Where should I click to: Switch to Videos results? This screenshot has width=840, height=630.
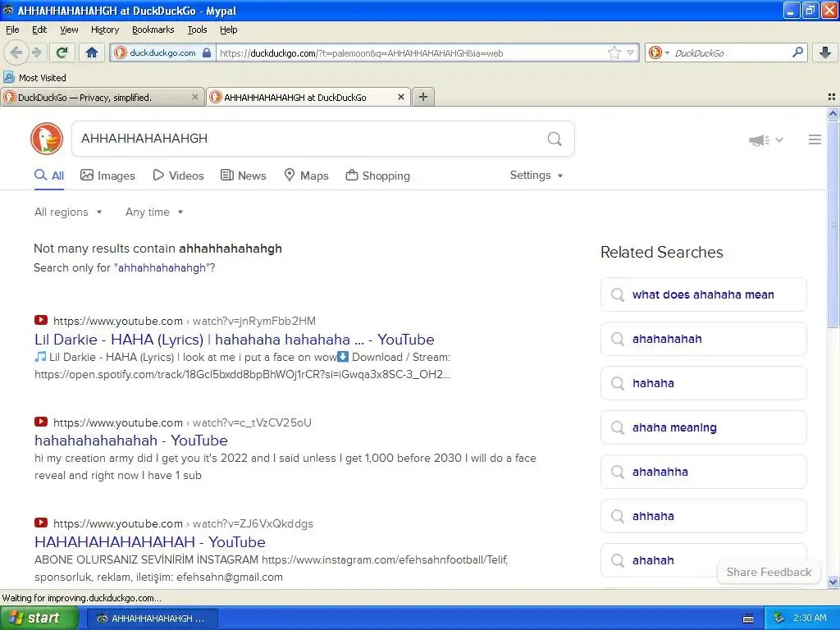(x=178, y=176)
